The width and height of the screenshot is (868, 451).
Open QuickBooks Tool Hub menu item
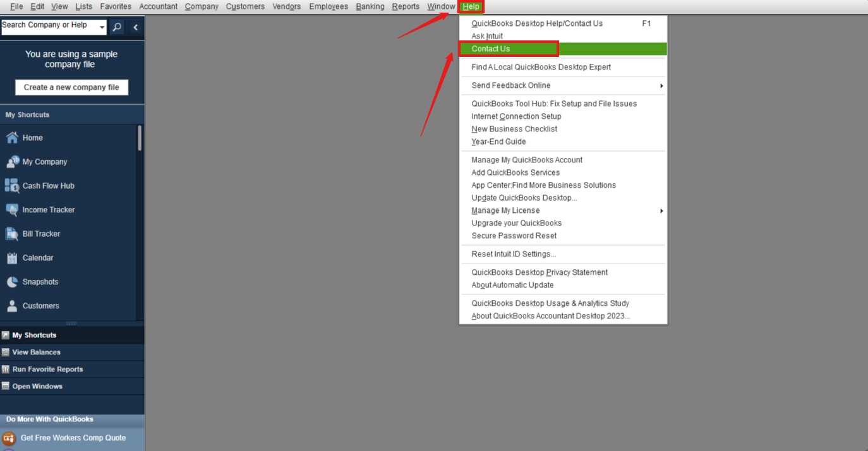click(563, 104)
